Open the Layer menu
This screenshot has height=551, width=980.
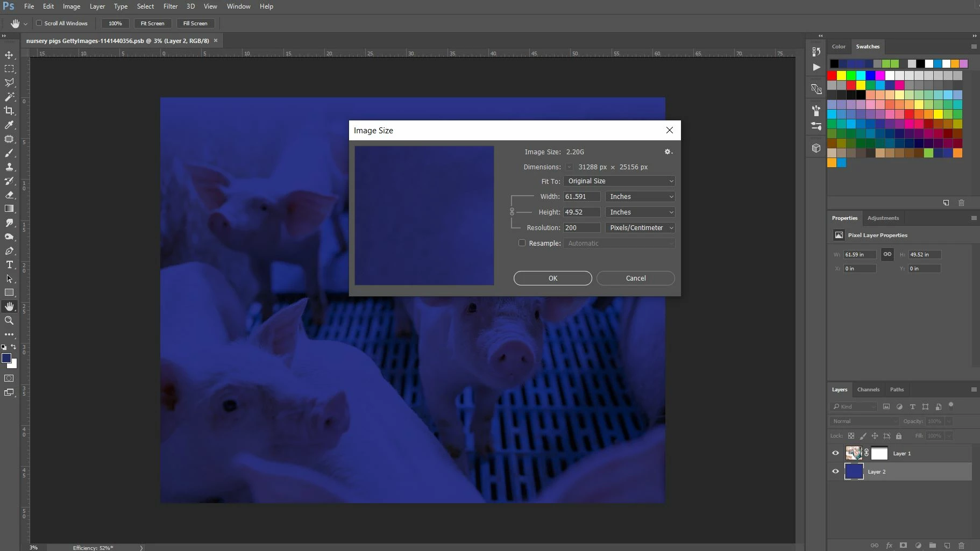pos(97,6)
